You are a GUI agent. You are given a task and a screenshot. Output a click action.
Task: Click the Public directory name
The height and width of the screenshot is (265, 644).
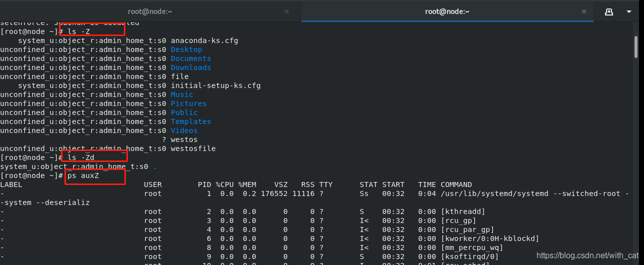coord(184,112)
